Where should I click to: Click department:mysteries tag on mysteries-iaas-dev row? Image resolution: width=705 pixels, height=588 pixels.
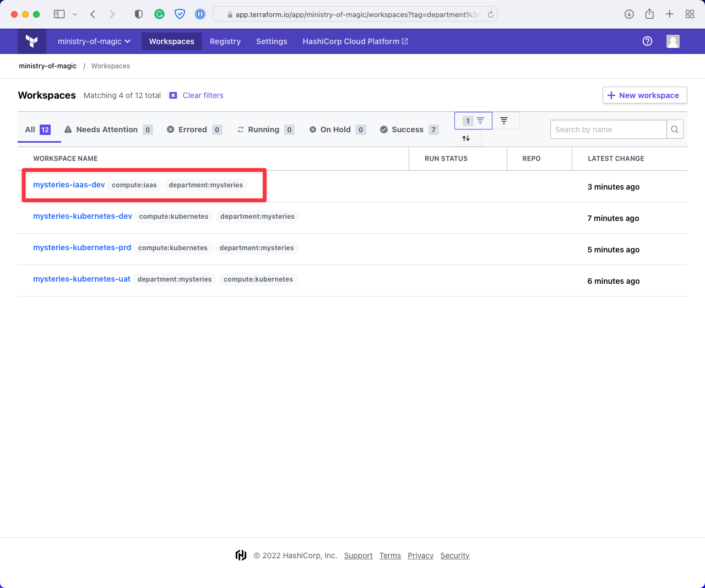pos(206,185)
